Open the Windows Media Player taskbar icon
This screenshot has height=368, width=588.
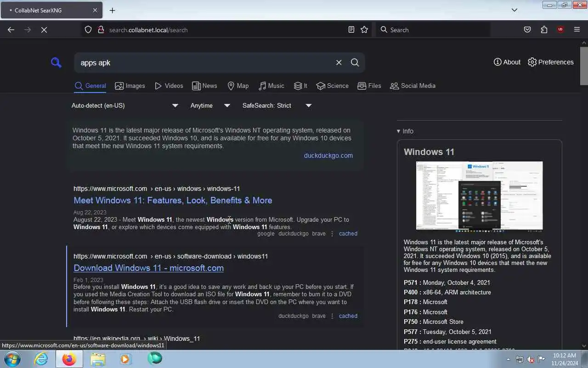click(x=125, y=359)
